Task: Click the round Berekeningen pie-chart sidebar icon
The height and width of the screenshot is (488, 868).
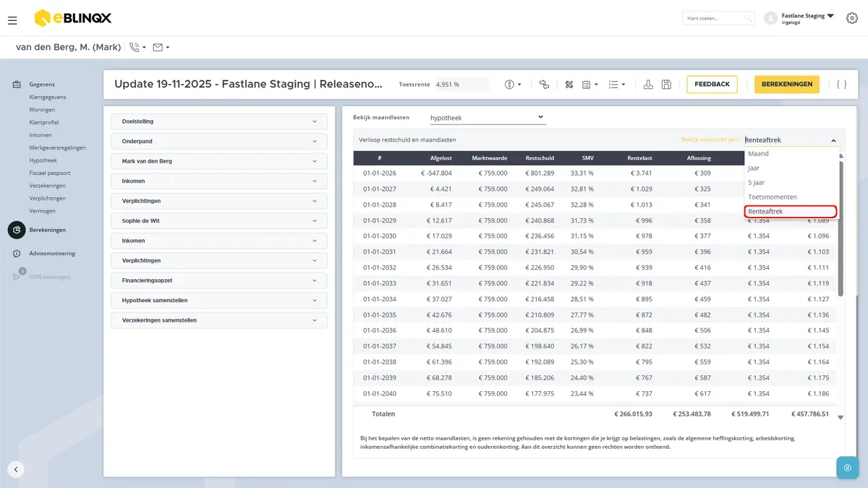Action: click(x=17, y=230)
